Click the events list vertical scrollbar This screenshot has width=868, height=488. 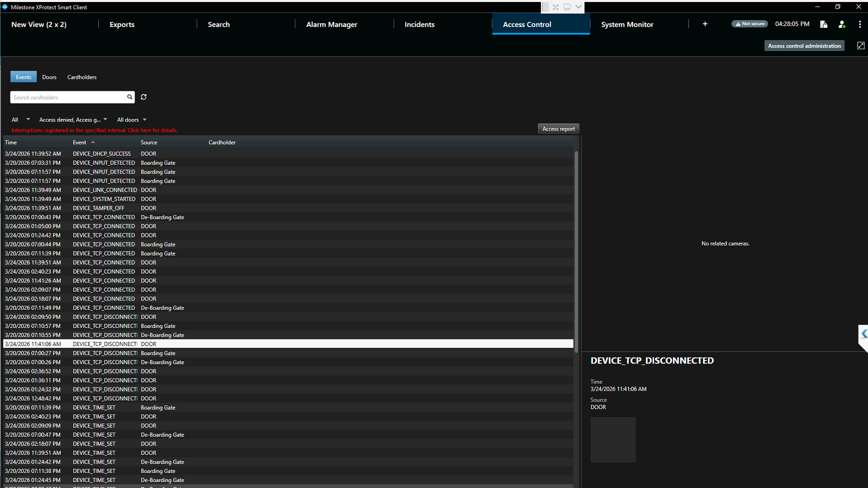coord(576,251)
